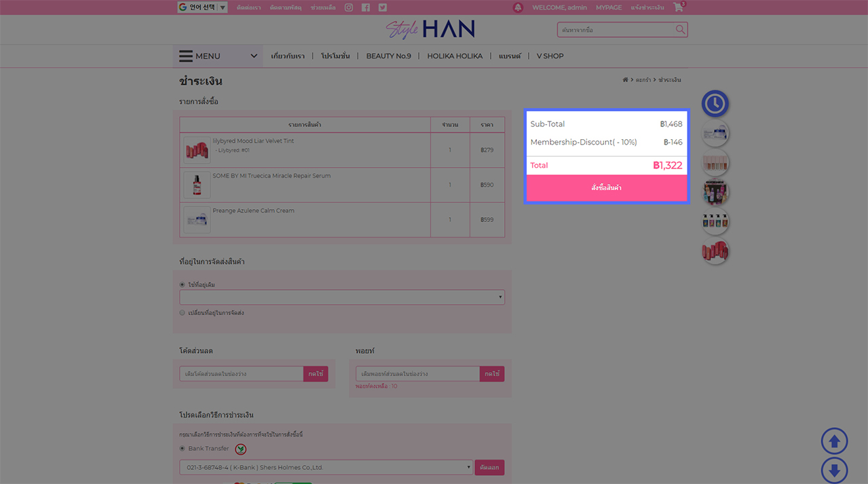Open the shopping cart icon
The width and height of the screenshot is (868, 484).
point(678,7)
